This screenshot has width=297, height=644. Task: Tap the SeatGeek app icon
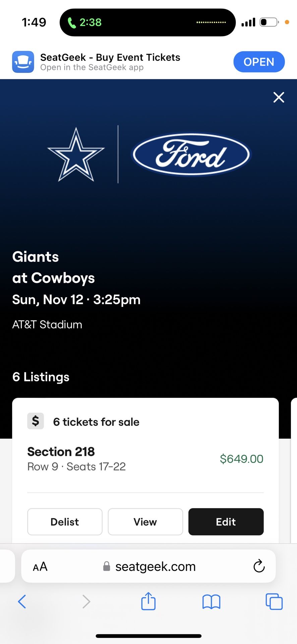click(x=23, y=62)
